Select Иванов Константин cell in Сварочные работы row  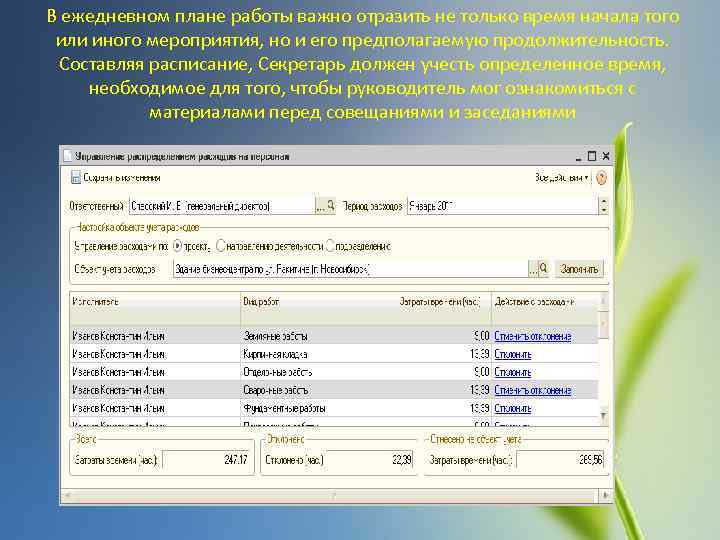click(155, 390)
